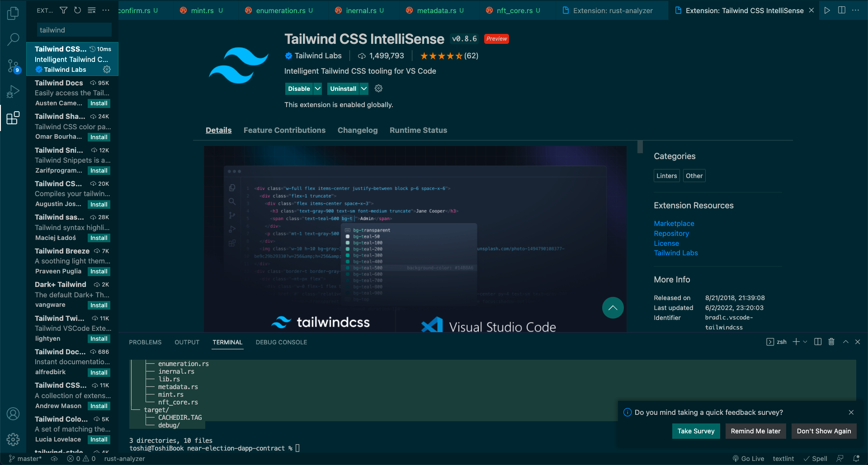Split the terminal panel
Screen dimensions: 868x465
(x=818, y=342)
